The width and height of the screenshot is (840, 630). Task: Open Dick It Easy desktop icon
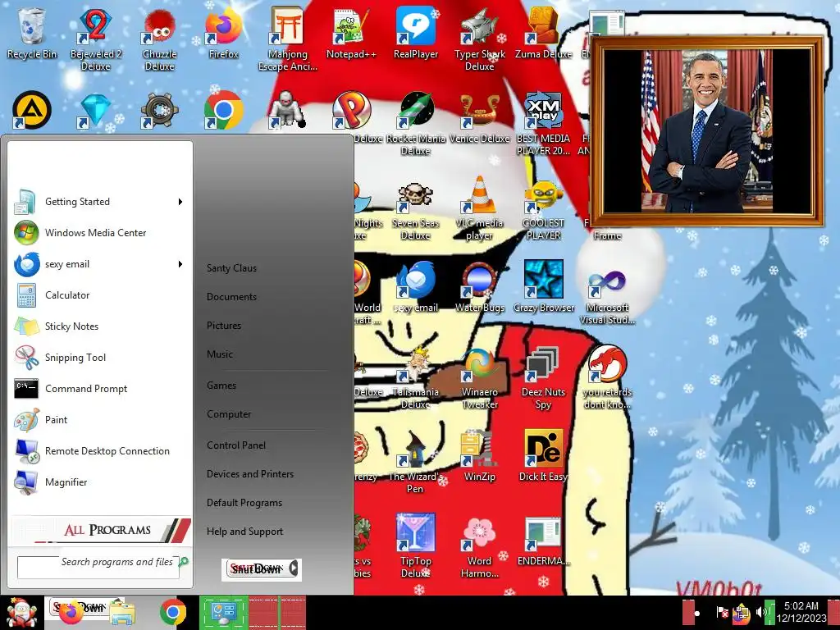click(543, 455)
